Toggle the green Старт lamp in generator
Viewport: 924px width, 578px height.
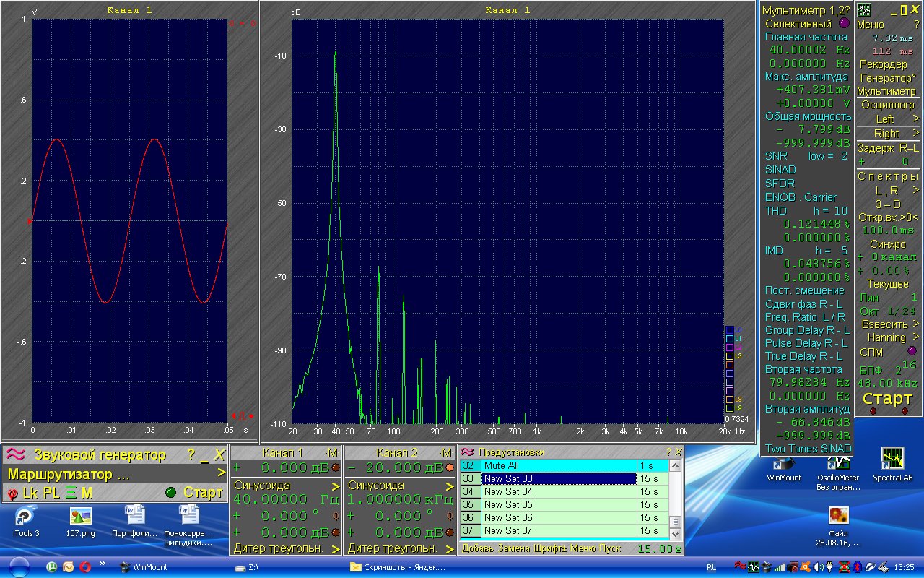pos(170,493)
